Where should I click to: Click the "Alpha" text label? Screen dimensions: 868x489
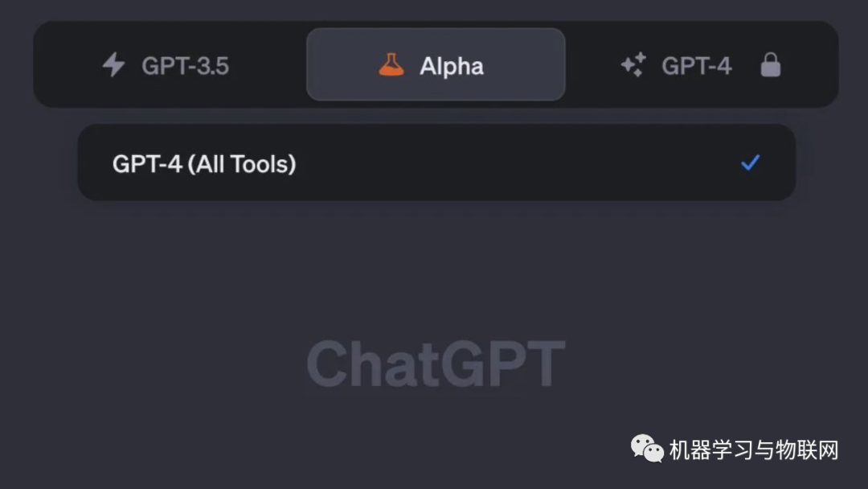tap(452, 66)
